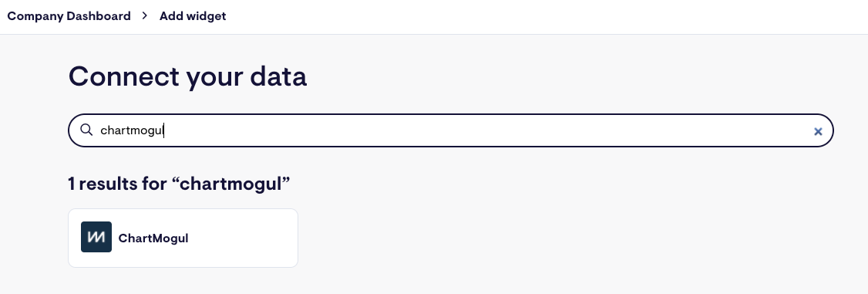The width and height of the screenshot is (868, 294).
Task: Focus the data source search field
Action: point(451,130)
